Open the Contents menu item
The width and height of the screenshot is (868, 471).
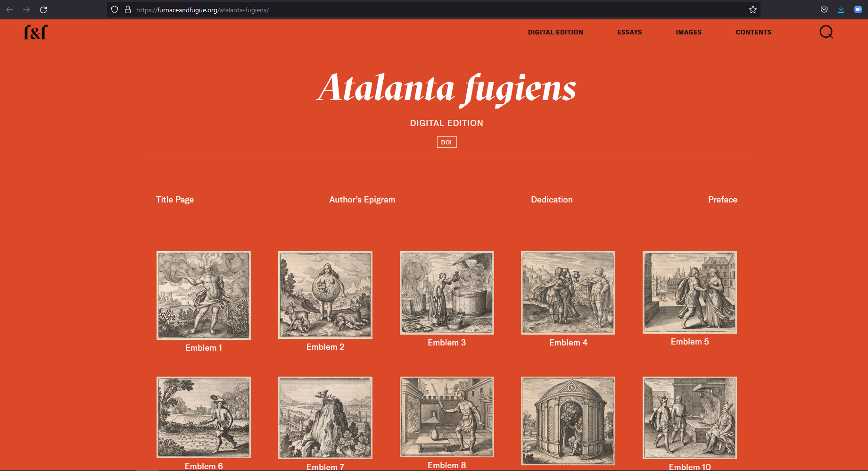(x=753, y=32)
